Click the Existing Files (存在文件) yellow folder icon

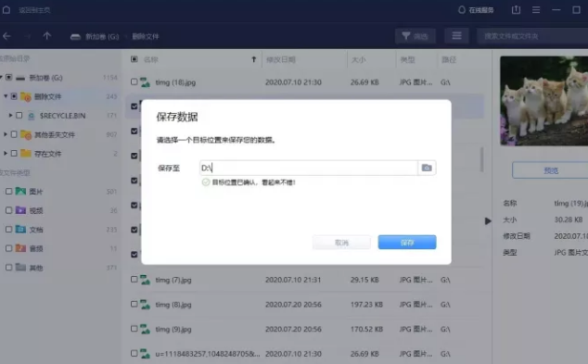click(26, 153)
